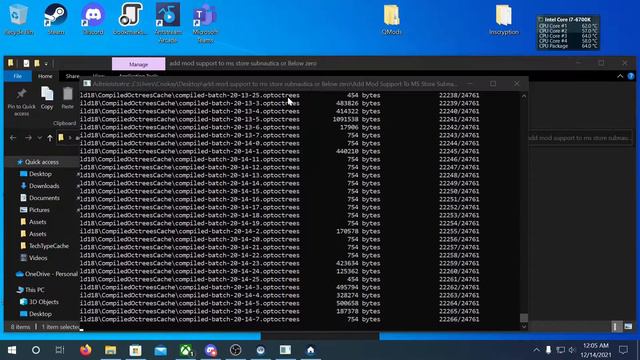Show hidden system tray icons

(536, 350)
